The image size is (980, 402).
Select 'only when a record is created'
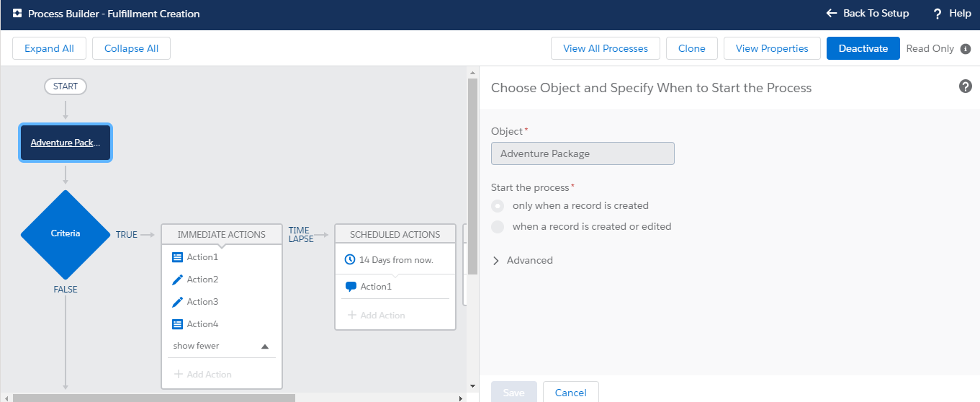pyautogui.click(x=498, y=206)
